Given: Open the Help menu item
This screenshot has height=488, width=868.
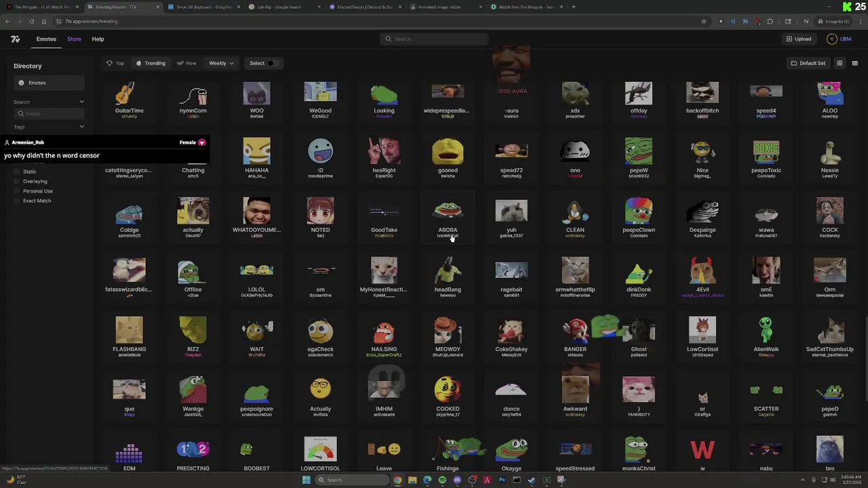Looking at the screenshot, I should pyautogui.click(x=98, y=39).
